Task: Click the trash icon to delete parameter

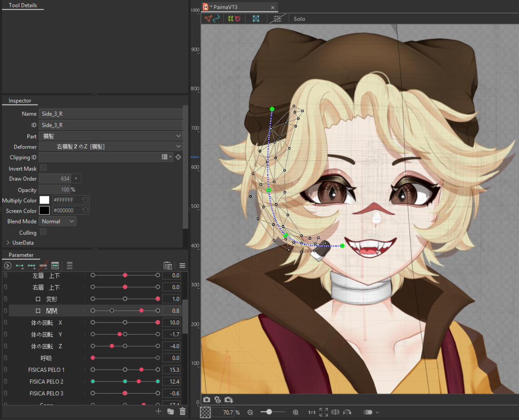Action: coord(183,411)
